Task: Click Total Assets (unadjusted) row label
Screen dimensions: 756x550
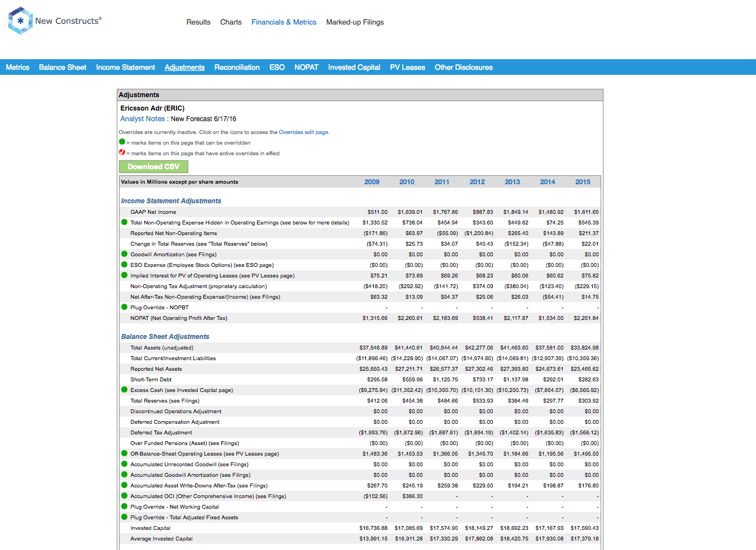Action: click(162, 348)
